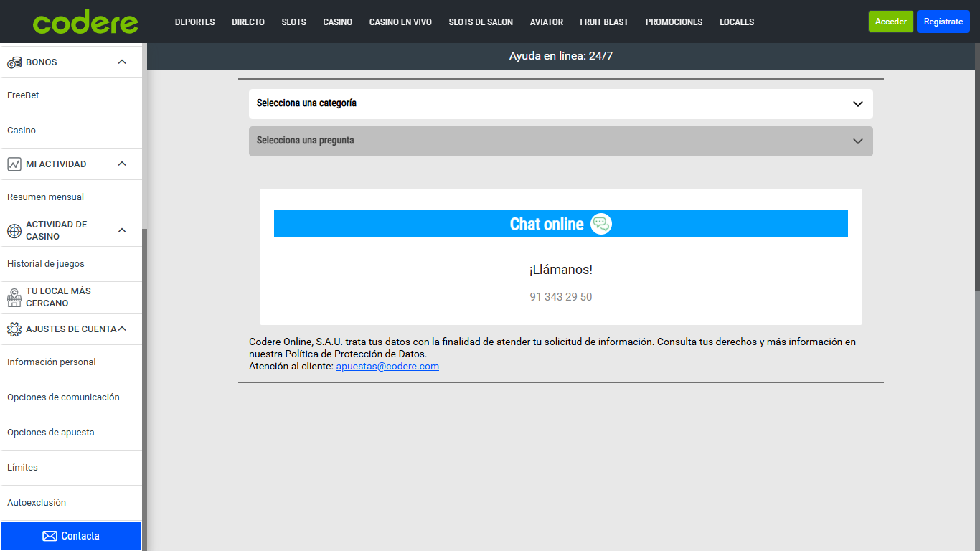
Task: Open Opciones de apuesta
Action: (x=71, y=433)
